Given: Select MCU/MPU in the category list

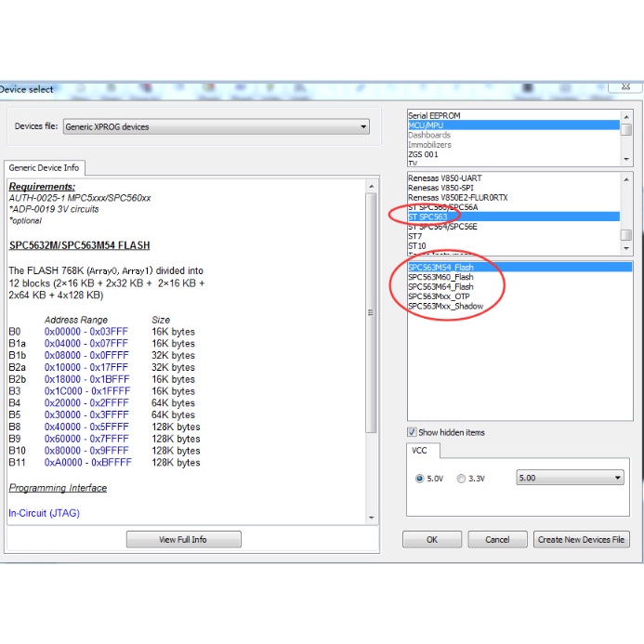Looking at the screenshot, I should click(x=427, y=125).
